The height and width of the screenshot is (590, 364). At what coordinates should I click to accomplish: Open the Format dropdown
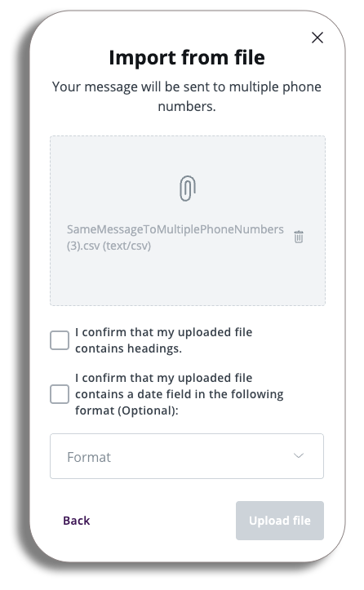tap(187, 456)
